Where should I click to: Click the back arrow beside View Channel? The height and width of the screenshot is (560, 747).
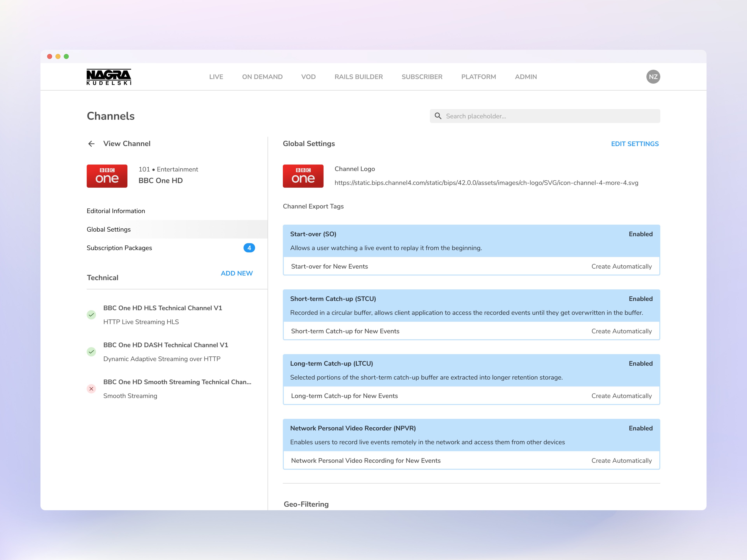point(91,144)
